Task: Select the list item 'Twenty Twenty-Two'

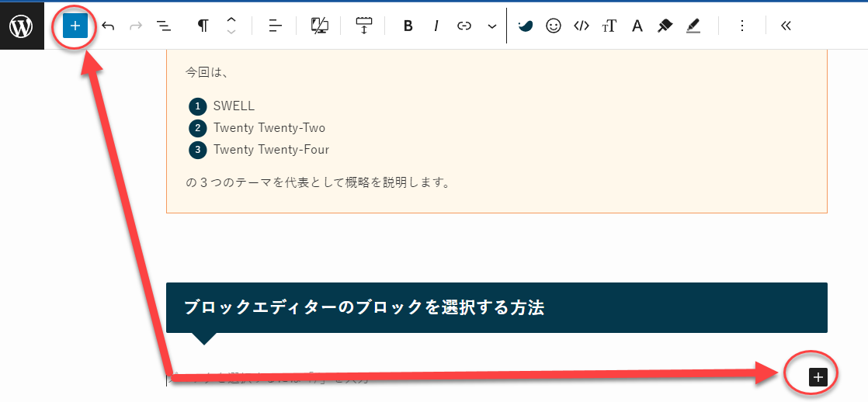Action: click(x=269, y=128)
